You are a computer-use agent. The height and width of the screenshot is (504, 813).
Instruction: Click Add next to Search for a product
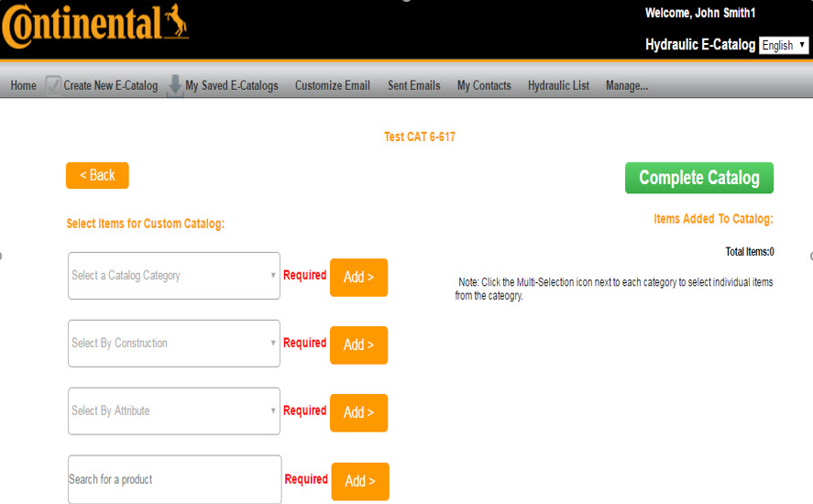click(359, 481)
